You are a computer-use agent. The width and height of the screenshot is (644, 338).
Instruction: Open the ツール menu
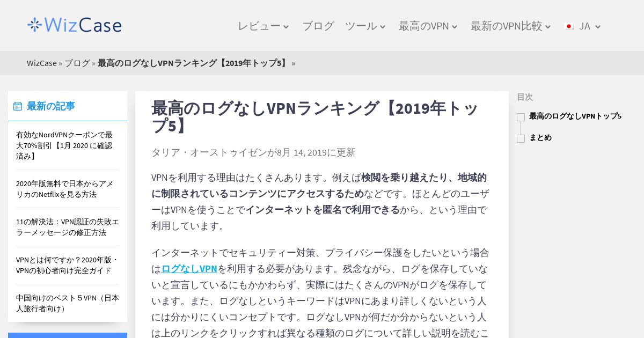(361, 26)
